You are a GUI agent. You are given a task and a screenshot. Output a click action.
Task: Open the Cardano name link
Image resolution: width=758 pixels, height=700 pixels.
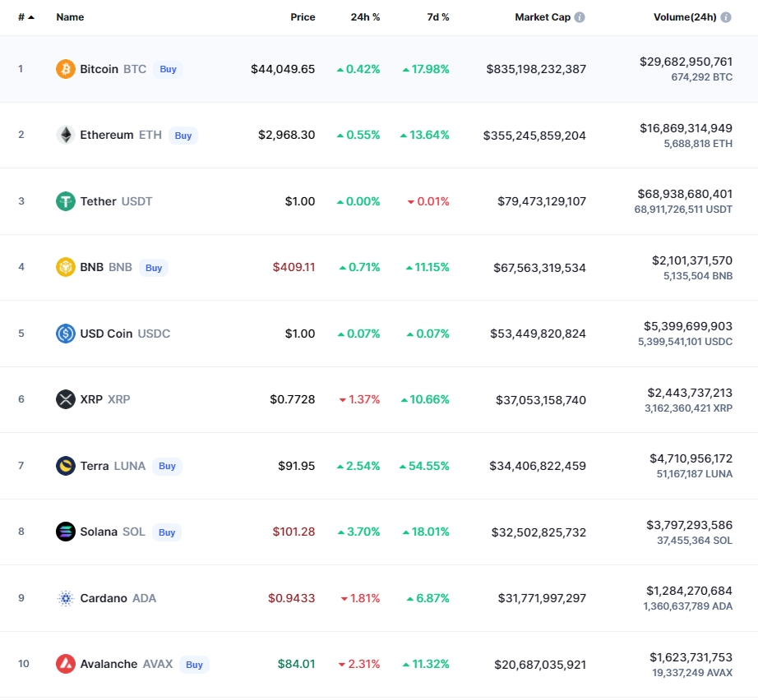[x=104, y=598]
